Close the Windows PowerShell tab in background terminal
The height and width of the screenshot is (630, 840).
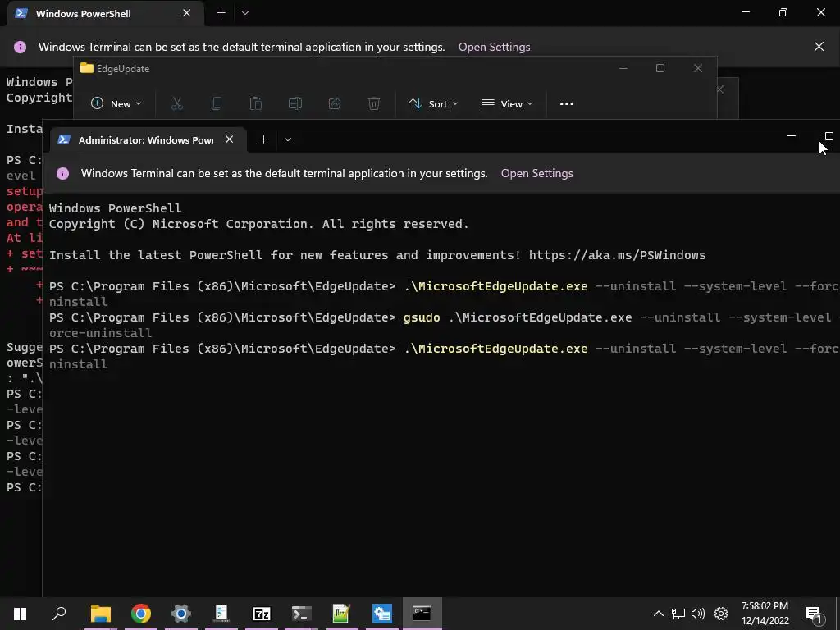186,13
